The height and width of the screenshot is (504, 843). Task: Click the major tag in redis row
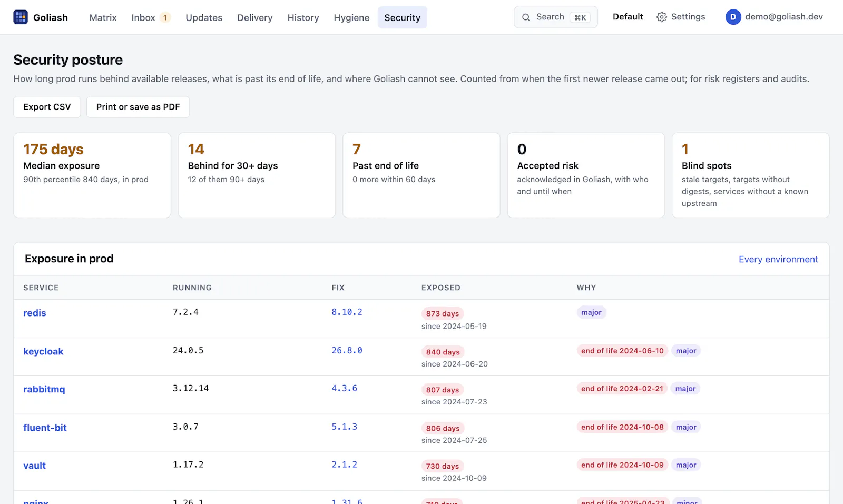(x=591, y=312)
